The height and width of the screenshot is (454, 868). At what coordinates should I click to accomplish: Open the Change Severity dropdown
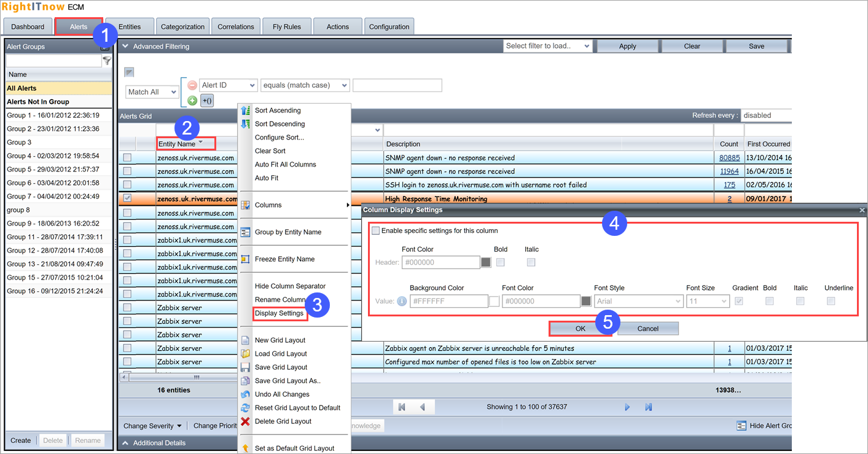(x=153, y=426)
